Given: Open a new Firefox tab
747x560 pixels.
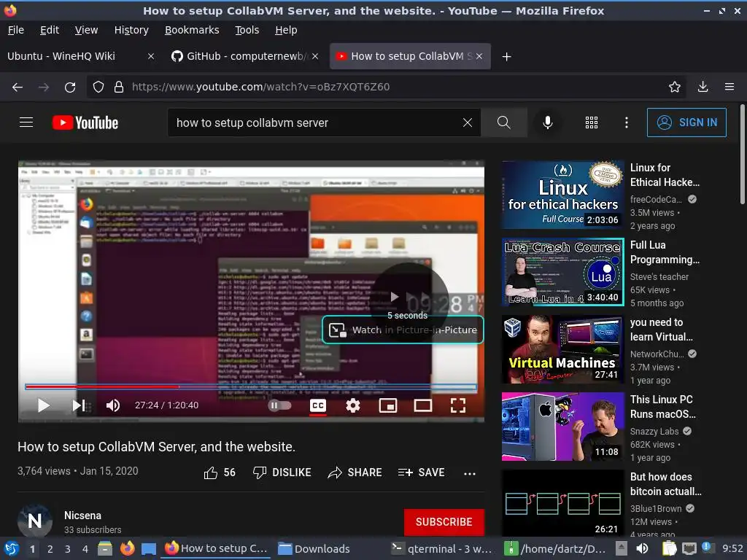Looking at the screenshot, I should 506,57.
